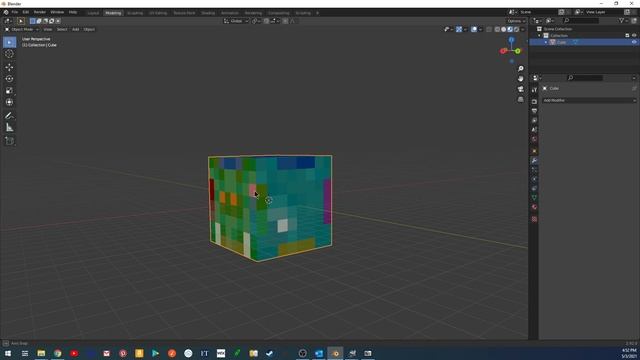
Task: Open the outliner filter dropdown
Action: [622, 20]
